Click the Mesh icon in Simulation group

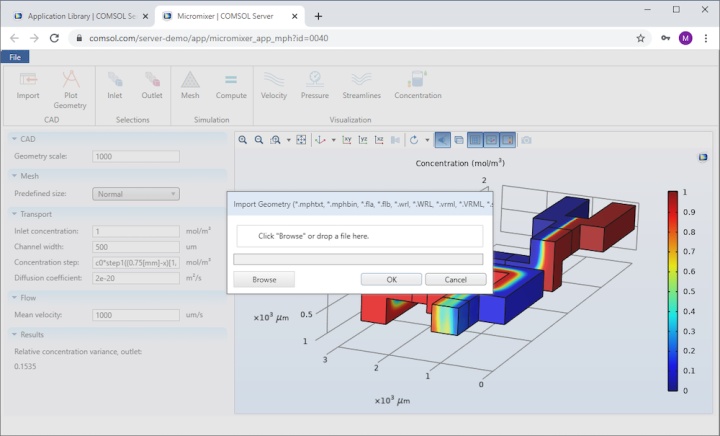tap(190, 79)
